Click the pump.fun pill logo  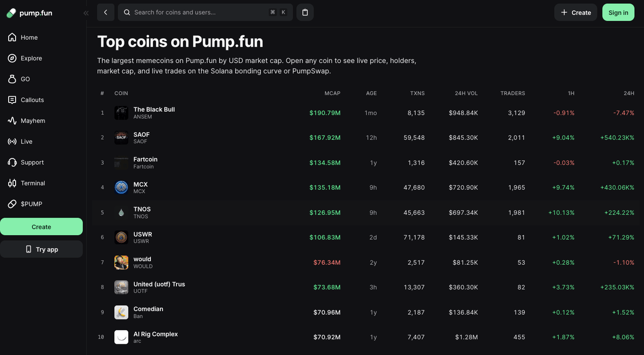(x=11, y=13)
